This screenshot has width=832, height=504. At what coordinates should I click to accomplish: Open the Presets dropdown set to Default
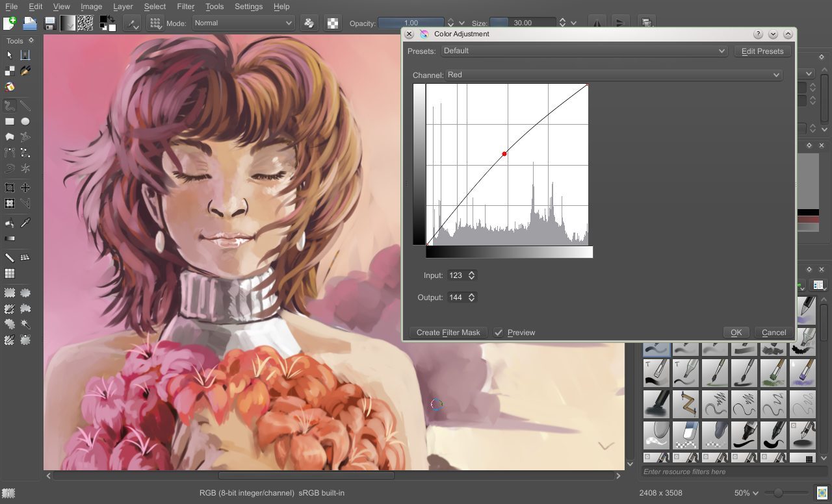[x=584, y=51]
